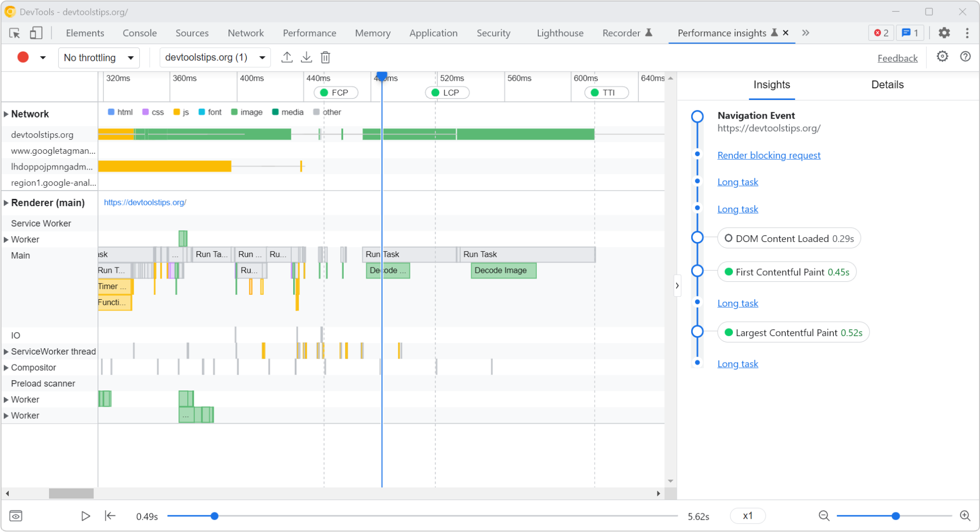Select the inspect element cursor tool

point(15,33)
